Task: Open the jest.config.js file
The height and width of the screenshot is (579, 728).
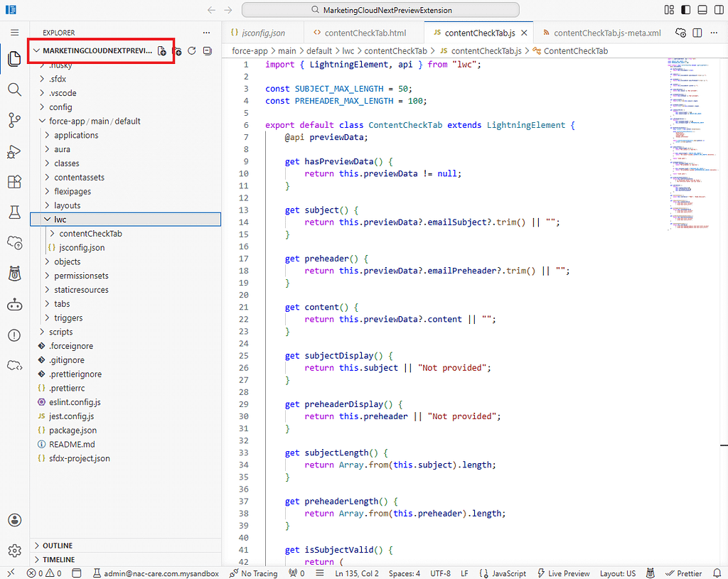Action: 72,416
